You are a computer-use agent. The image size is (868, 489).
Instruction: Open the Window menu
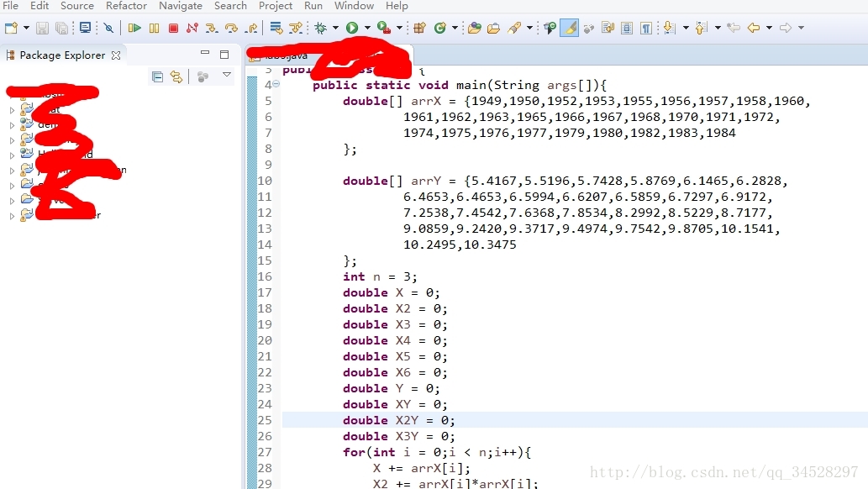pos(354,6)
